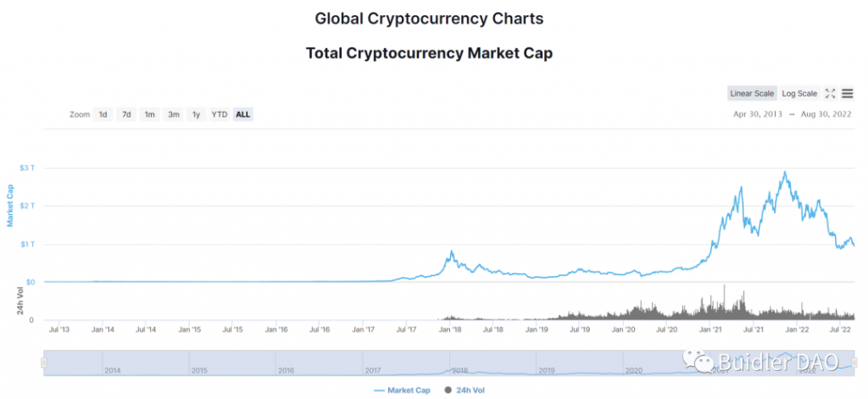Open the fullscreen expand icon
The width and height of the screenshot is (868, 399).
[x=830, y=93]
